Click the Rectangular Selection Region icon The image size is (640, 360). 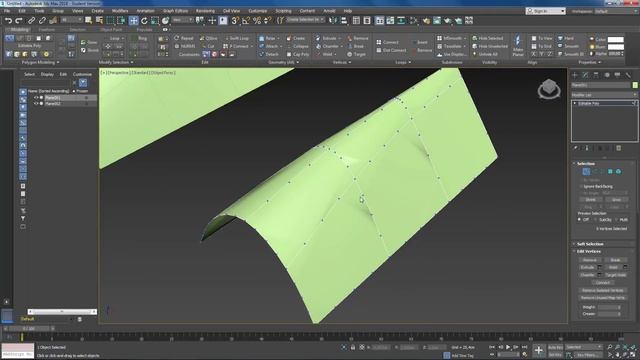(110, 20)
